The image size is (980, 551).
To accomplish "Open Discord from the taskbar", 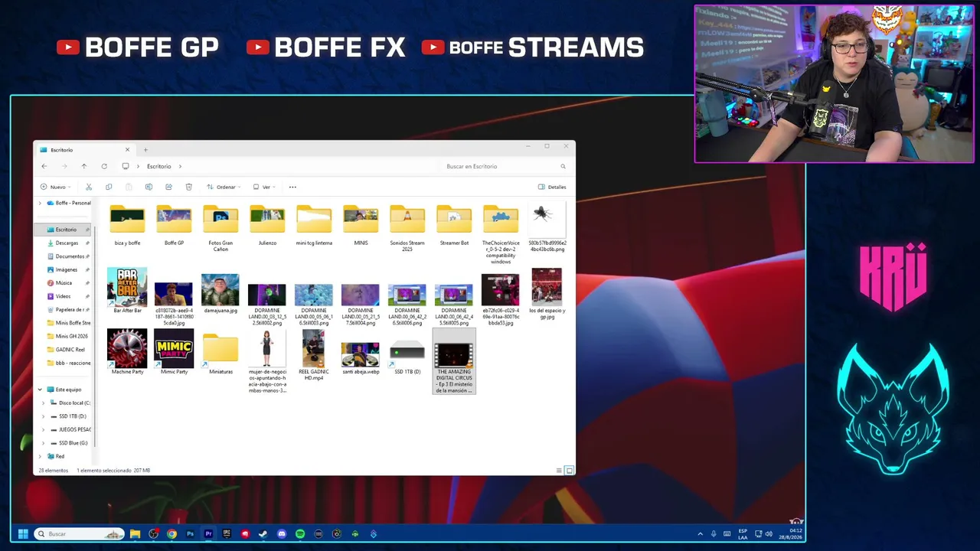I will point(282,534).
